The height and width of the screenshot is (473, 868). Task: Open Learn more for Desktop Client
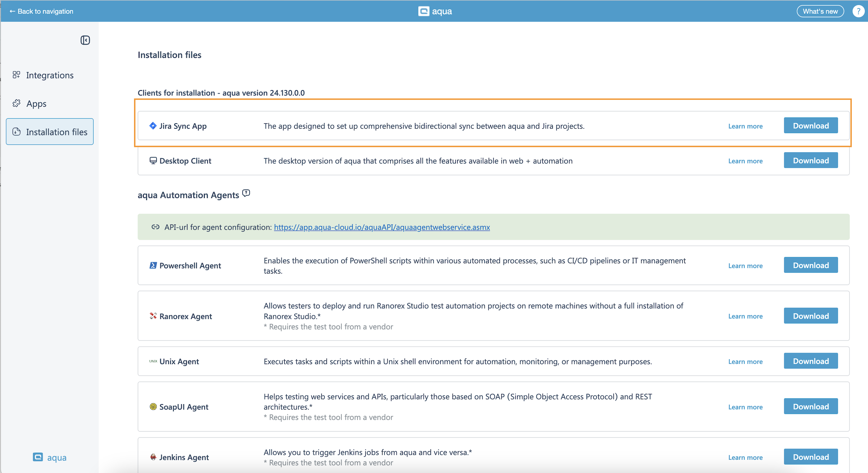(x=745, y=161)
